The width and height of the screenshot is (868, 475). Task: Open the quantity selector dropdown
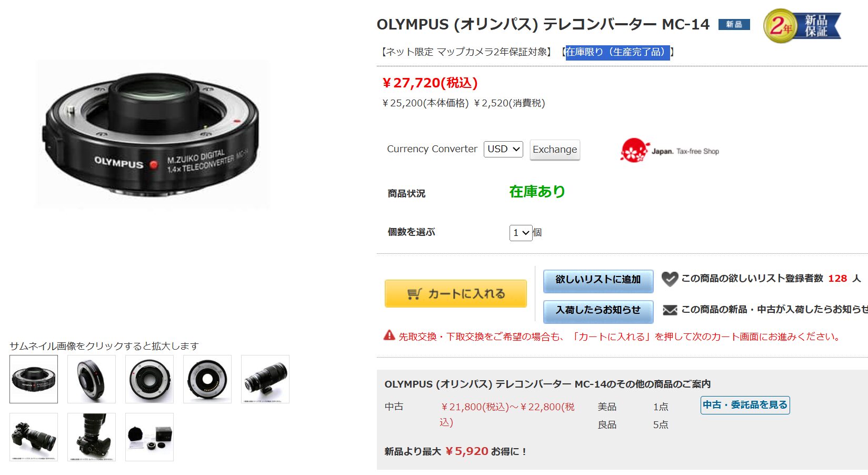pyautogui.click(x=521, y=232)
